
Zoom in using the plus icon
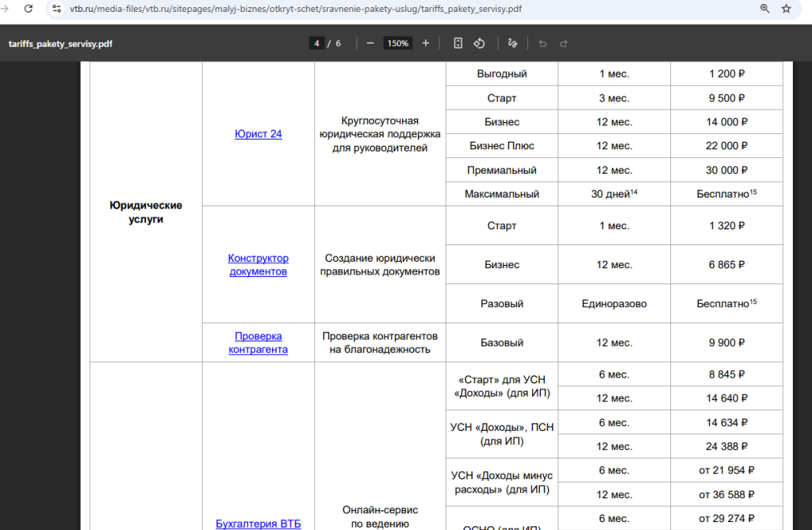426,43
